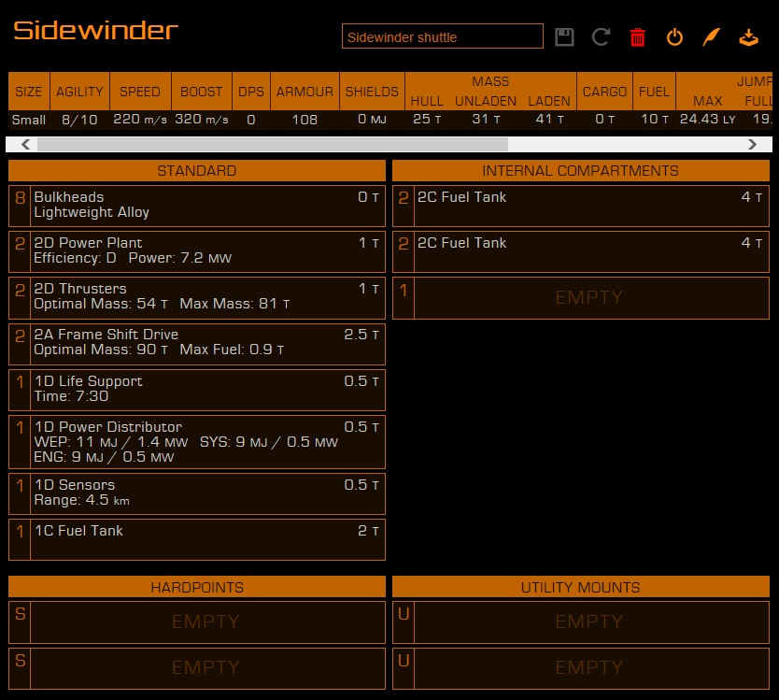Click the FUEL column header
Image resolution: width=779 pixels, height=700 pixels.
point(654,92)
